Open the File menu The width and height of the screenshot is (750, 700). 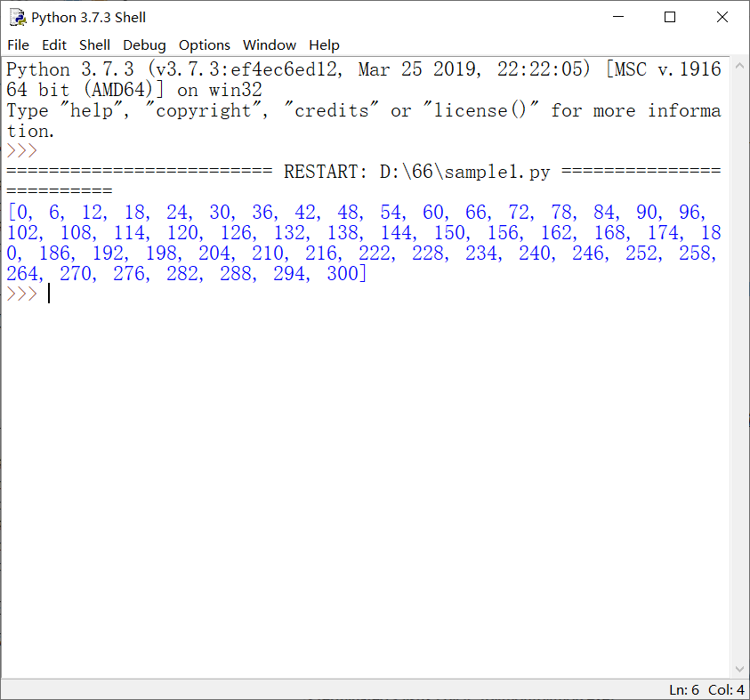coord(18,45)
